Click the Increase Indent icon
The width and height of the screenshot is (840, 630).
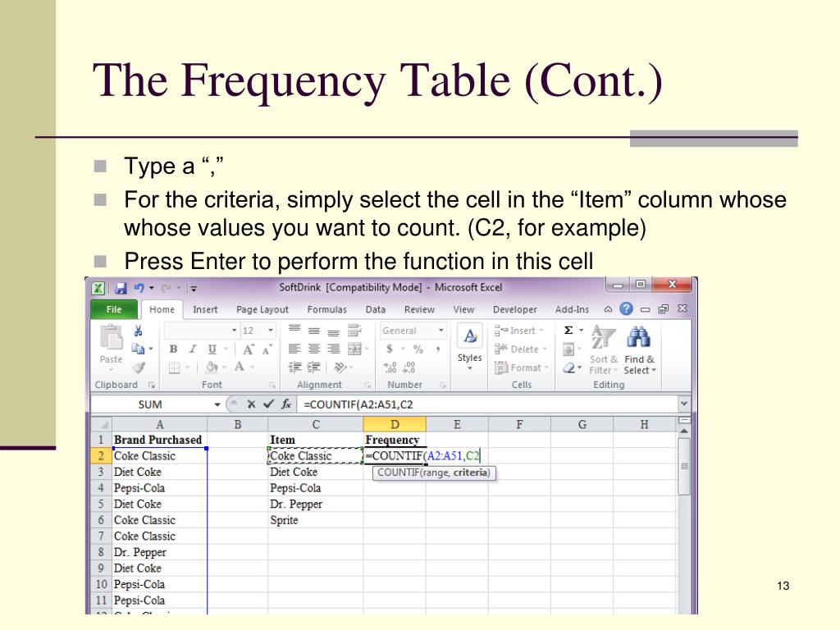coord(313,367)
